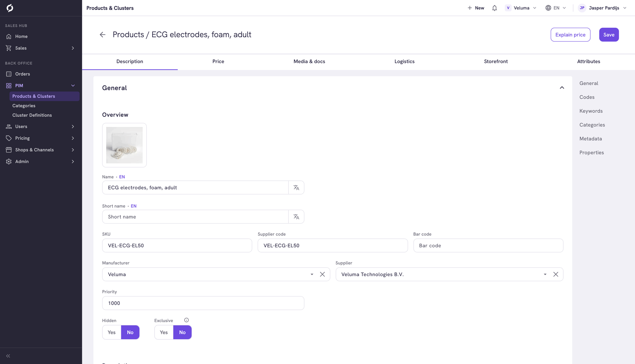Expand the Users menu
Image resolution: width=635 pixels, height=364 pixels.
tap(73, 127)
